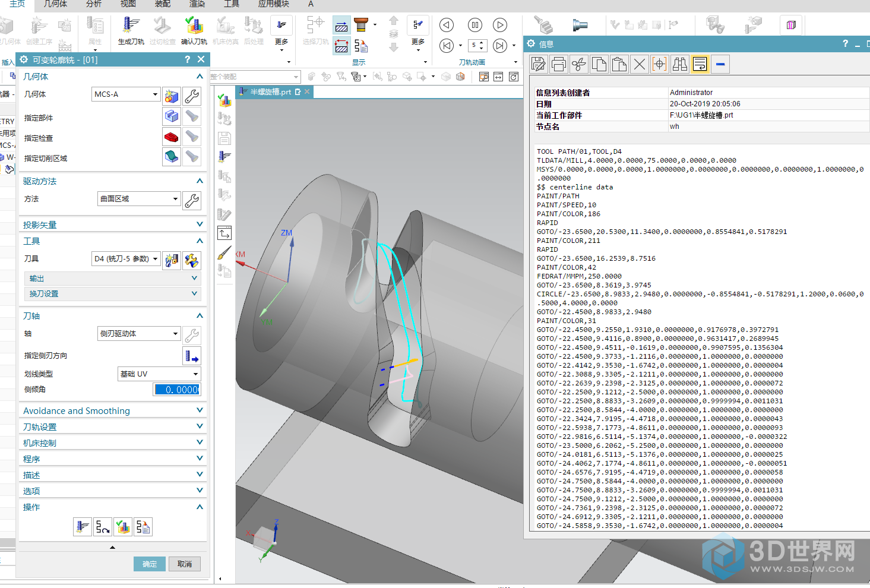Paste clipboard icon in 信息 window
This screenshot has height=588, width=870.
pos(619,64)
